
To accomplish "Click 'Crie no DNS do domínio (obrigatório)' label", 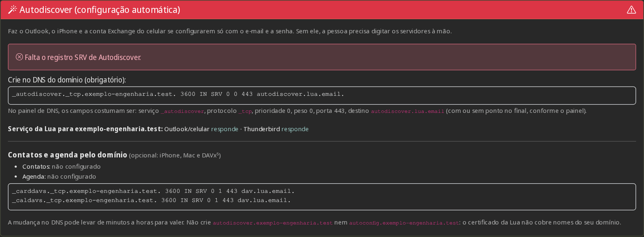I will [67, 80].
